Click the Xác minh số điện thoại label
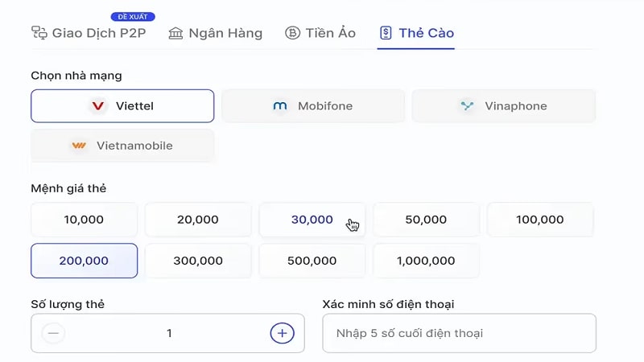The width and height of the screenshot is (644, 362). point(388,304)
